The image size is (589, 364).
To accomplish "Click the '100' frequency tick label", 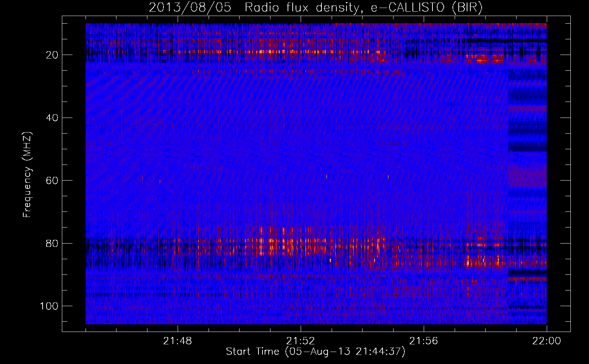I will [x=49, y=306].
